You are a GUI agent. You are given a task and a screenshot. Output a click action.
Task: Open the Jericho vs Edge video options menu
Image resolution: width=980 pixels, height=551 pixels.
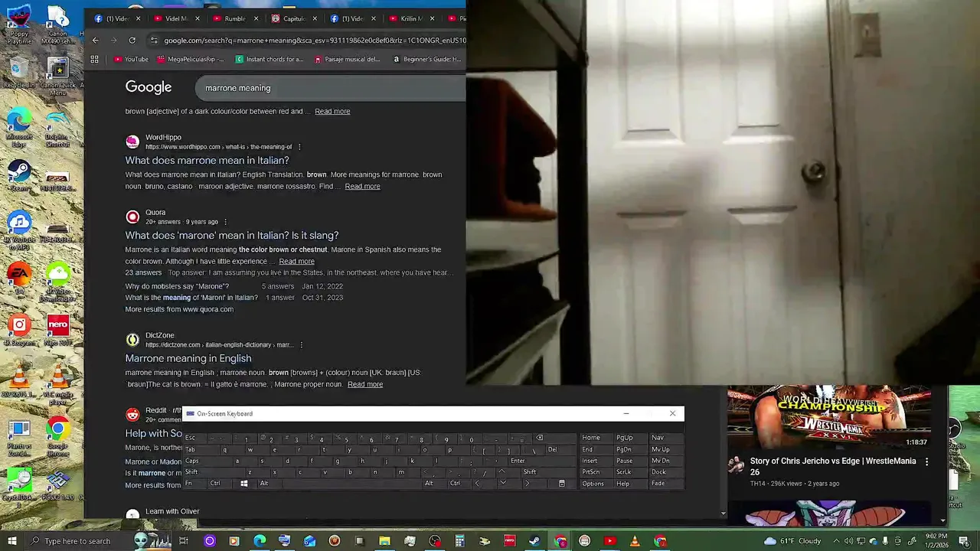tap(926, 462)
